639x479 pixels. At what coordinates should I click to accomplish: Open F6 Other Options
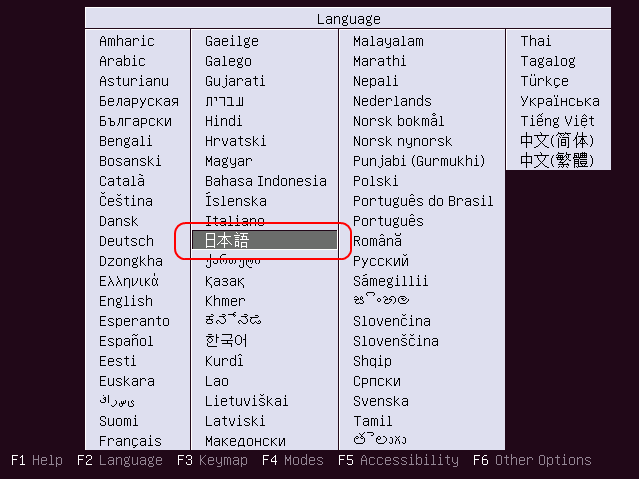532,460
